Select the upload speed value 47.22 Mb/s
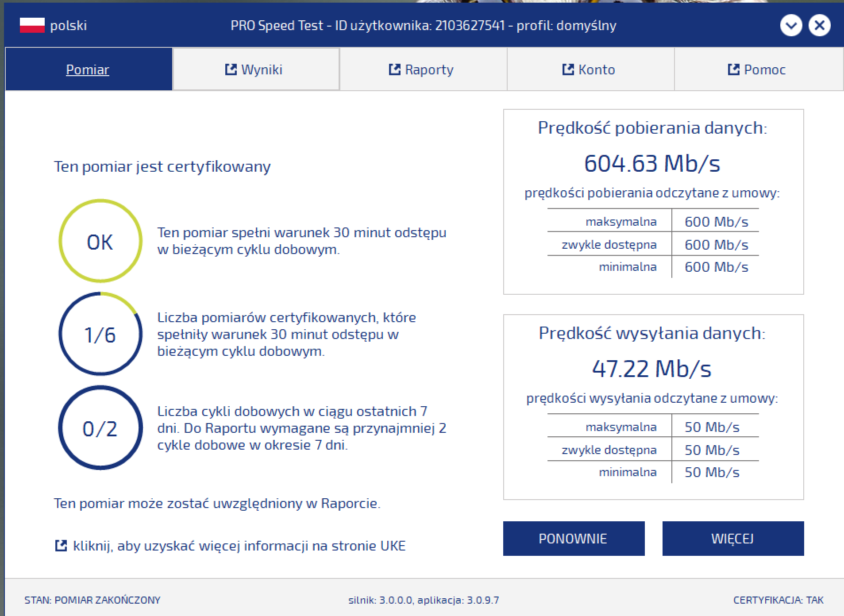Screen dimensions: 844x616 (652, 369)
